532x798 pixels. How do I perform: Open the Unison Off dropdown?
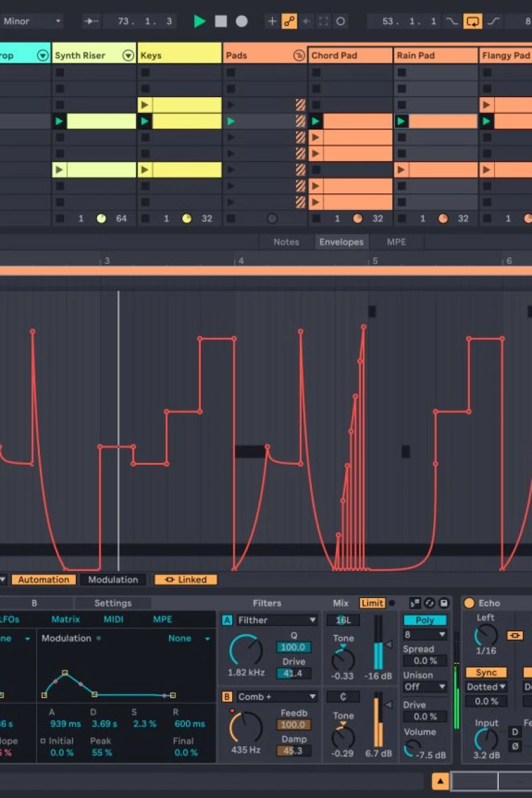pos(425,686)
